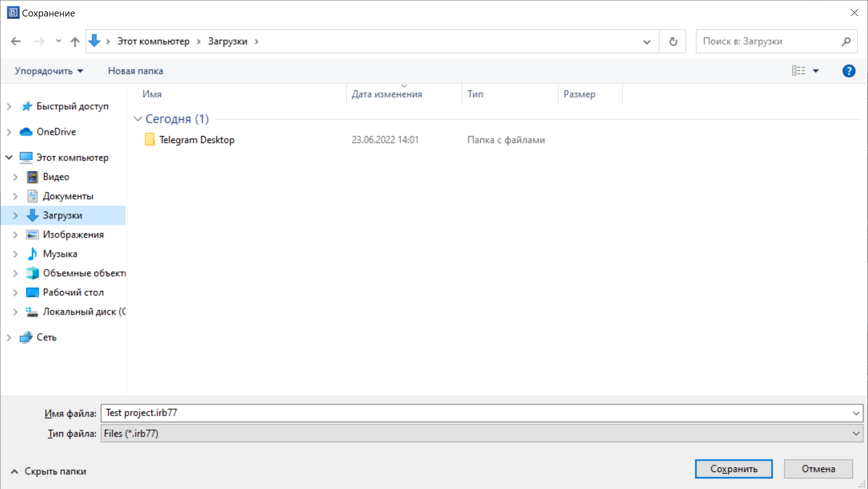Toggle Скрыть папки to hide folders
868x489 pixels.
pyautogui.click(x=49, y=471)
